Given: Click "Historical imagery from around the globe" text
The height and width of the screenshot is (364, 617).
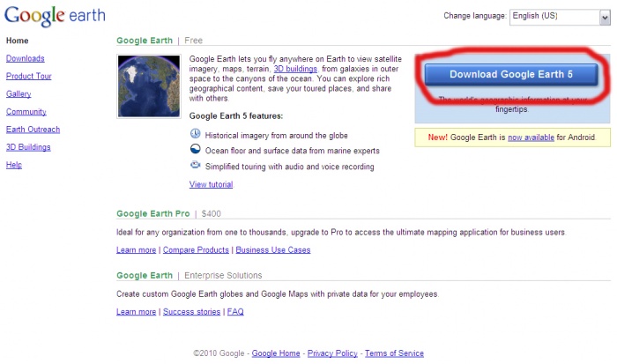Looking at the screenshot, I should 276,136.
